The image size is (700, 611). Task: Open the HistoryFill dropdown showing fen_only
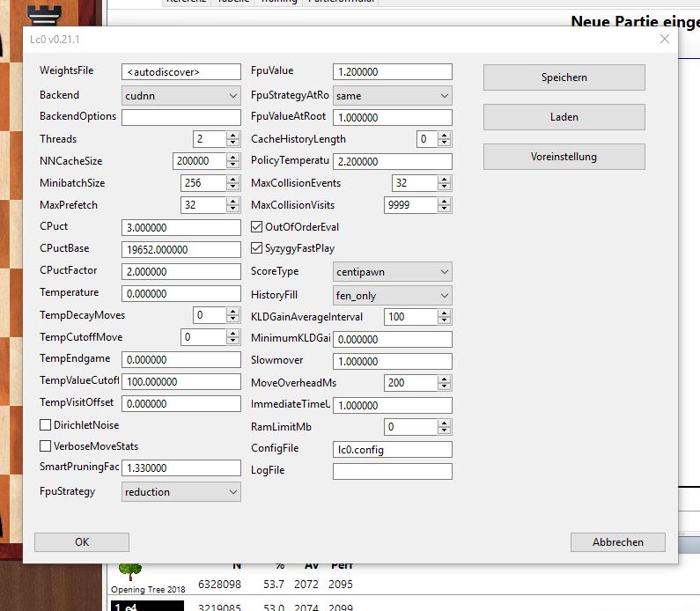coord(393,296)
